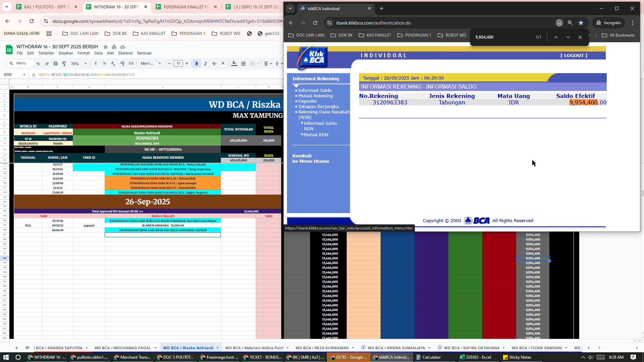Open PENDINGAN 1 bookmark folder in Sheets window
The width and height of the screenshot is (644, 362).
(189, 34)
